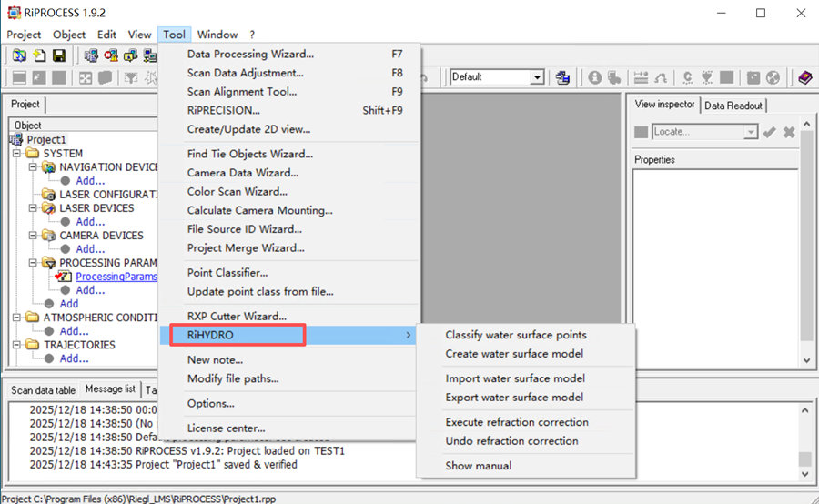The width and height of the screenshot is (819, 504).
Task: Click message list scrollbar up arrow
Action: (805, 410)
